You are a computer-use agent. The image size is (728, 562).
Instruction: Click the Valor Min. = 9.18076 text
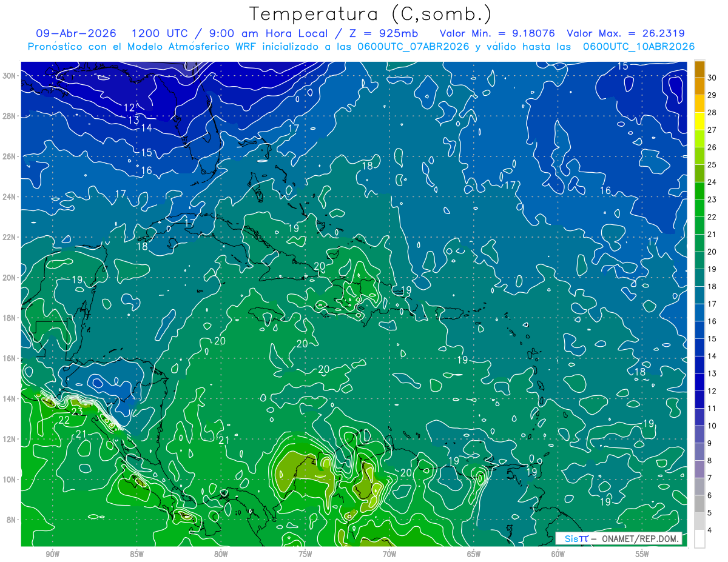[498, 33]
